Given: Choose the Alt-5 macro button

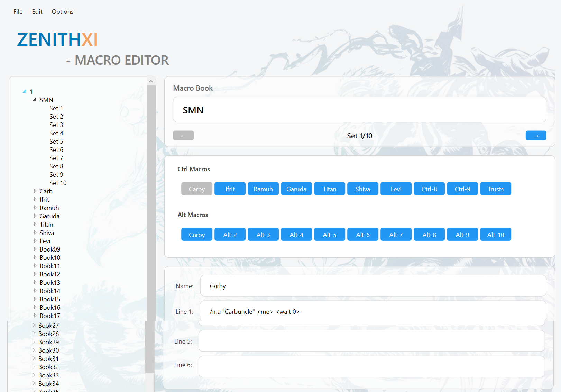Looking at the screenshot, I should 330,235.
